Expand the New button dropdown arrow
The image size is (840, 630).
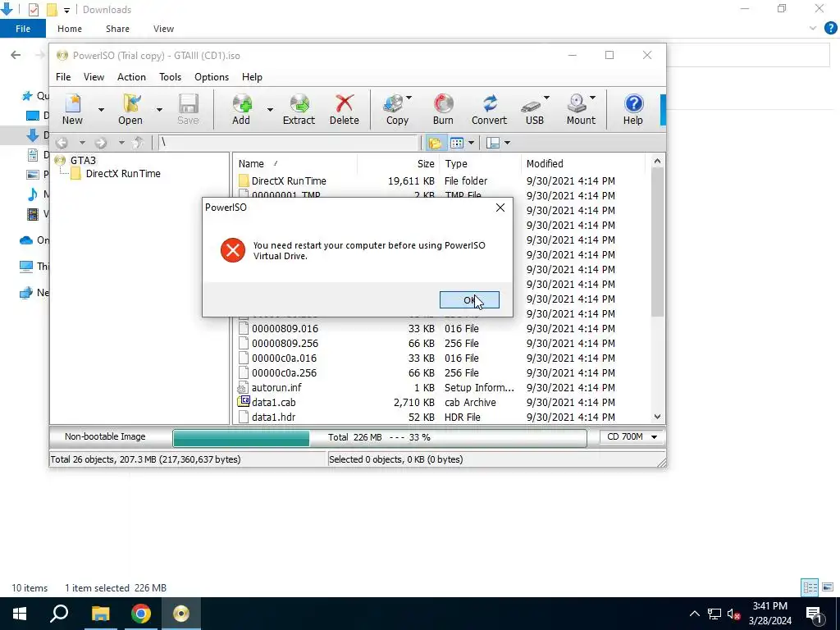click(x=101, y=109)
